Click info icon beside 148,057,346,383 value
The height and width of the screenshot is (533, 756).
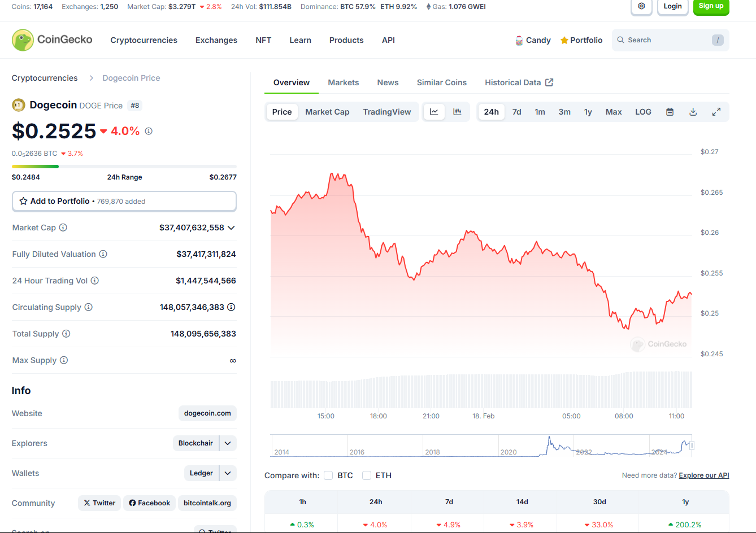pos(231,307)
